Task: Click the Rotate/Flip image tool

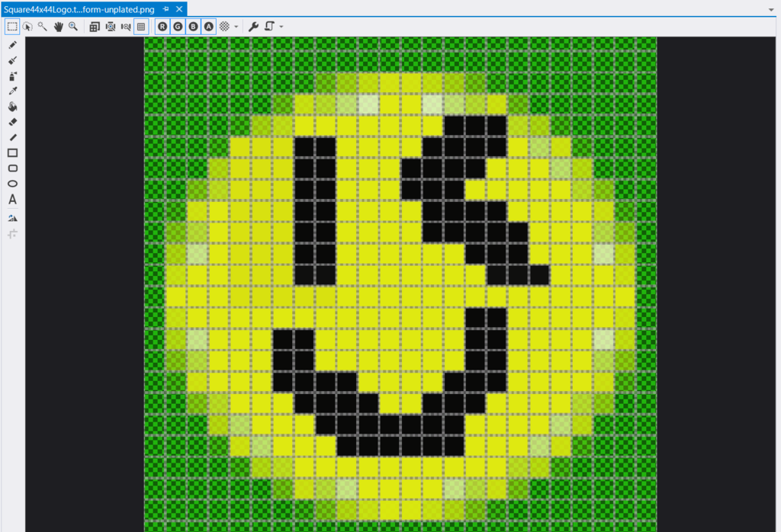Action: pyautogui.click(x=12, y=218)
